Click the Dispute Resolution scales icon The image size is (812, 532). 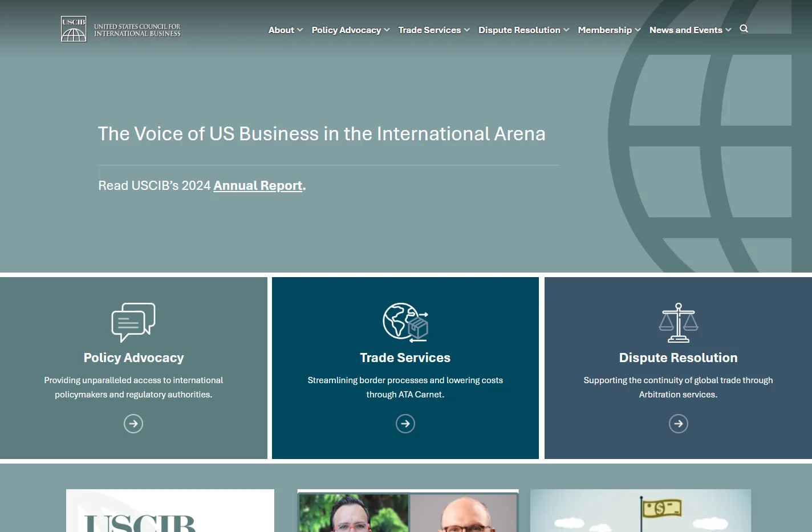pos(679,322)
